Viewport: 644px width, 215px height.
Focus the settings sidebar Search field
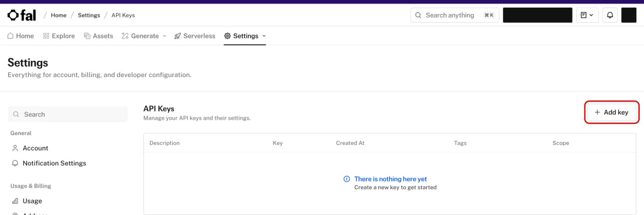(x=68, y=115)
